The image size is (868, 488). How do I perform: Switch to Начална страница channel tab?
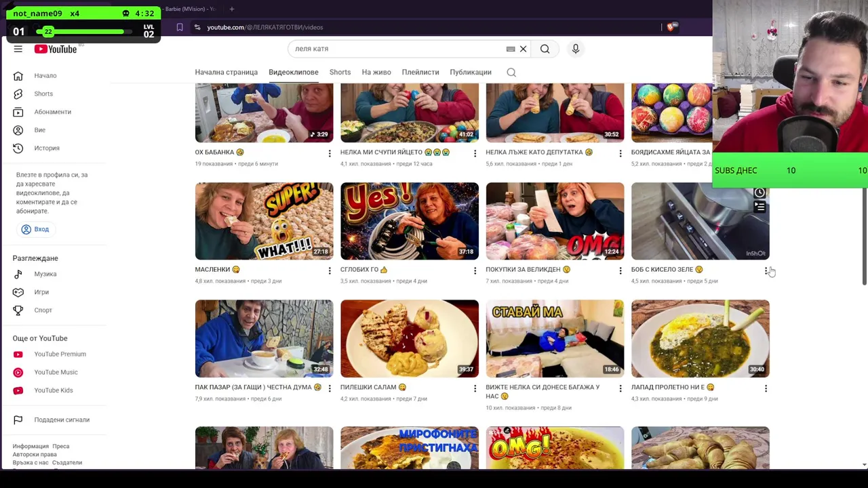click(226, 72)
